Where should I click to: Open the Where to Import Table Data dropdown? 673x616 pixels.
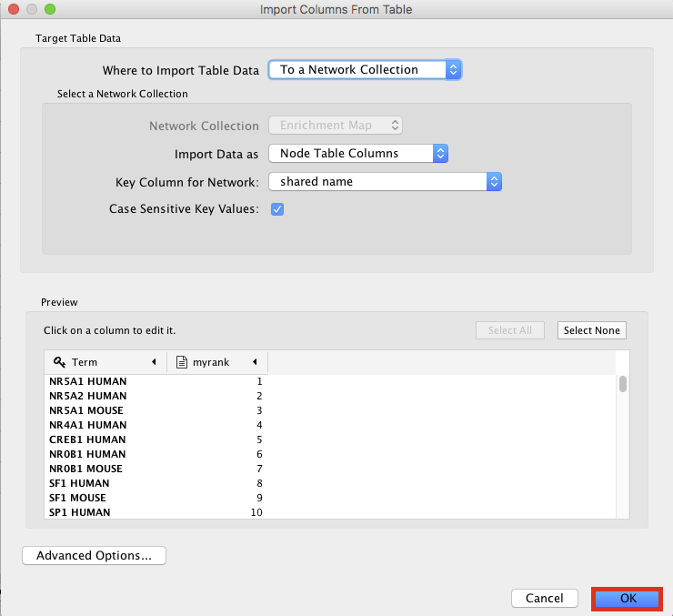pos(365,70)
